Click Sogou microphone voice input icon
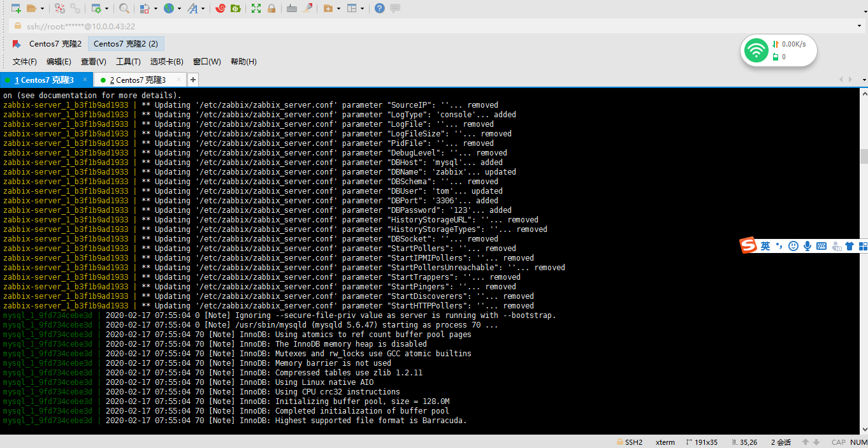Image resolution: width=868 pixels, height=448 pixels. (807, 246)
